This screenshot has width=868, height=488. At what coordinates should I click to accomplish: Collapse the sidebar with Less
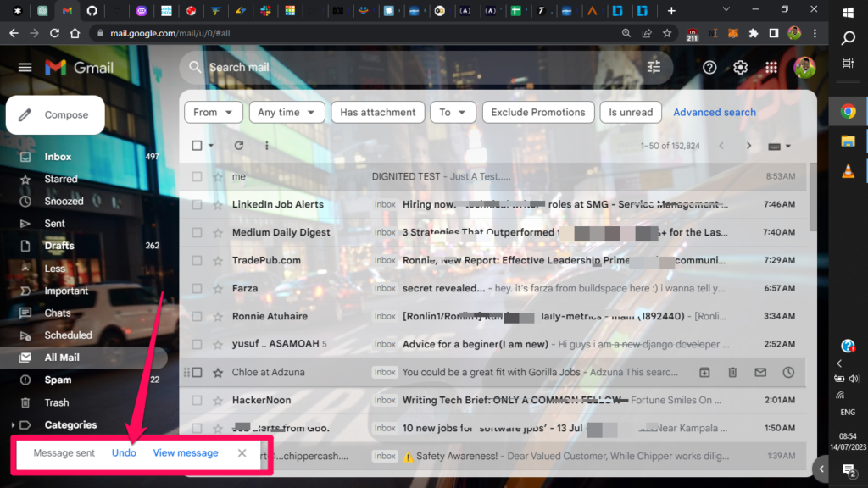tap(54, 269)
